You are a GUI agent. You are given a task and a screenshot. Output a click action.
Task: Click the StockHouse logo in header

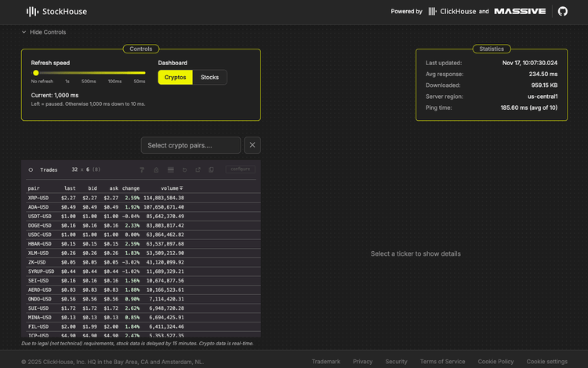tap(56, 12)
